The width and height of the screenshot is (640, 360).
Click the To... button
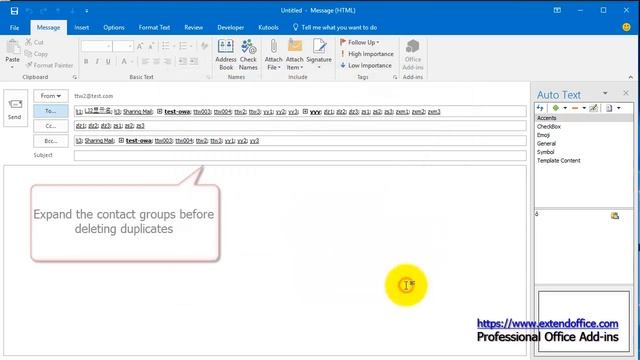[x=51, y=111]
